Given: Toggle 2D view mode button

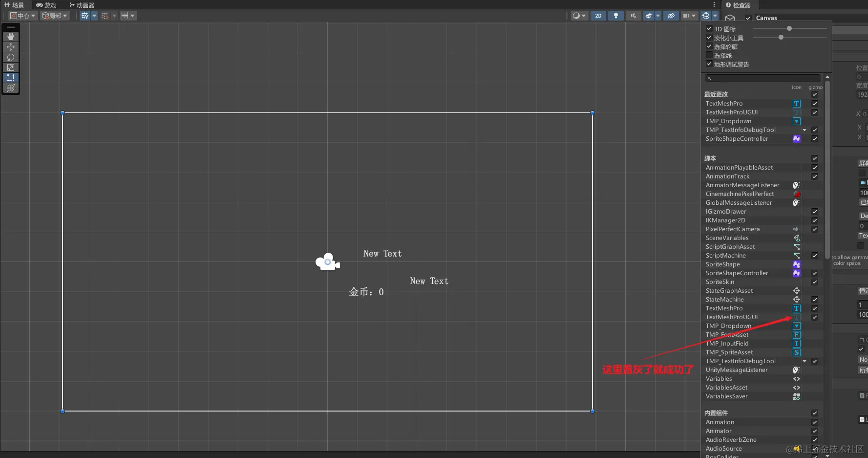Looking at the screenshot, I should pyautogui.click(x=598, y=16).
